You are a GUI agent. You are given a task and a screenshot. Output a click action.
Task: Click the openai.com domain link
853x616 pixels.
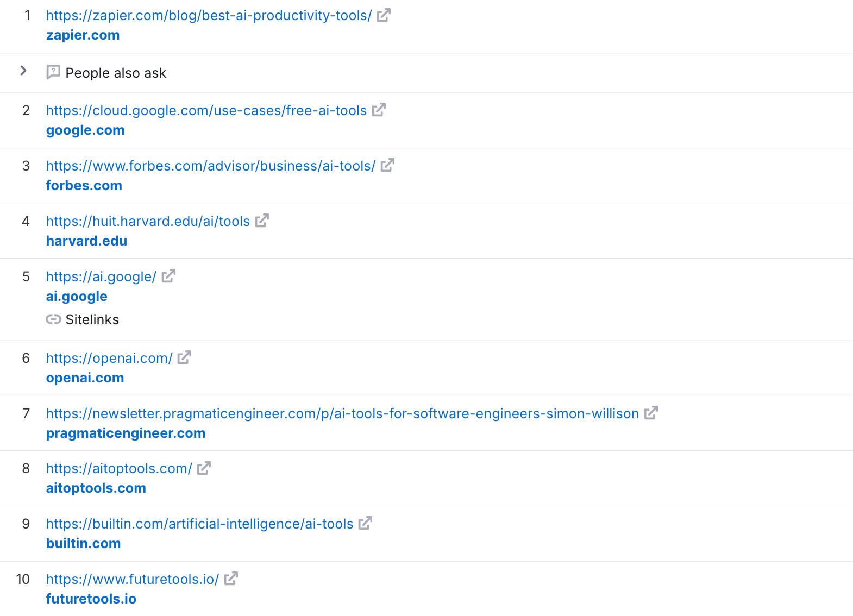click(x=85, y=378)
